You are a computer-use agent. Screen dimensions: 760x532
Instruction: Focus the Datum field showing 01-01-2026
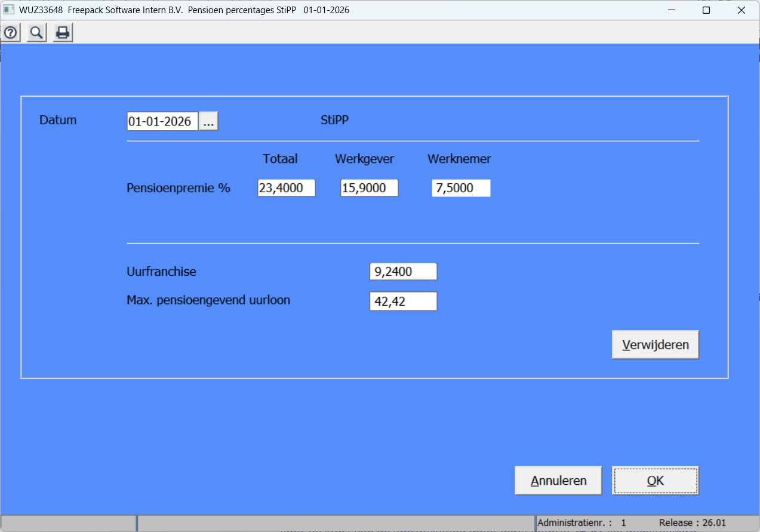click(x=162, y=121)
